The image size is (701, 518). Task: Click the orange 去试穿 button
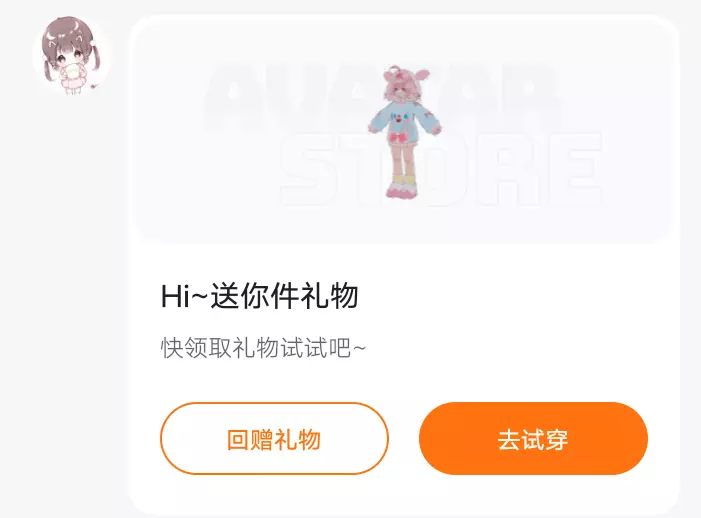(x=533, y=438)
